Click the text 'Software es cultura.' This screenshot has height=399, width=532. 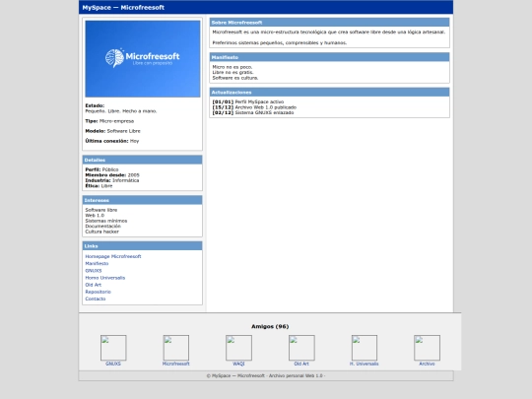pos(235,78)
